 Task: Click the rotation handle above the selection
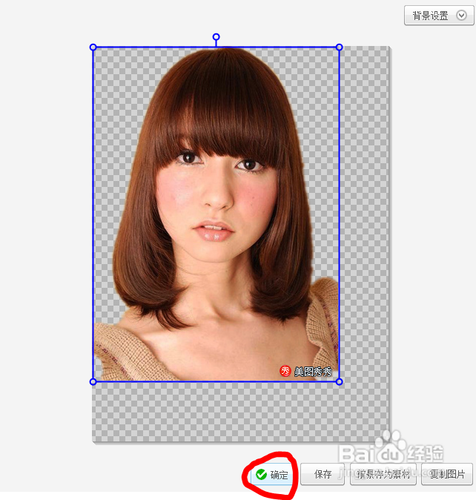(x=216, y=37)
